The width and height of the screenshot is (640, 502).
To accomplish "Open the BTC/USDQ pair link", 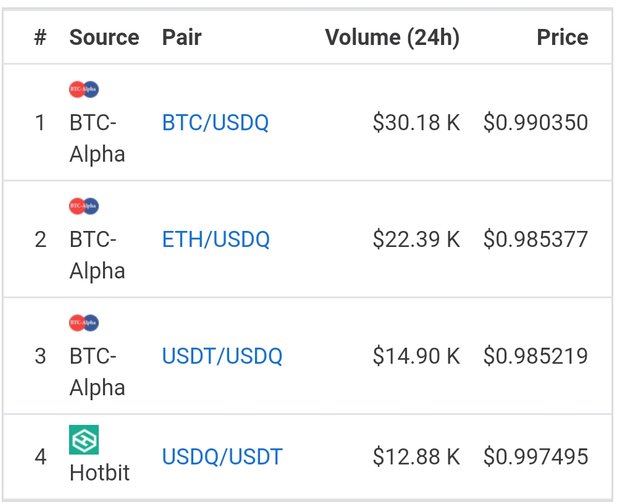I will point(215,122).
